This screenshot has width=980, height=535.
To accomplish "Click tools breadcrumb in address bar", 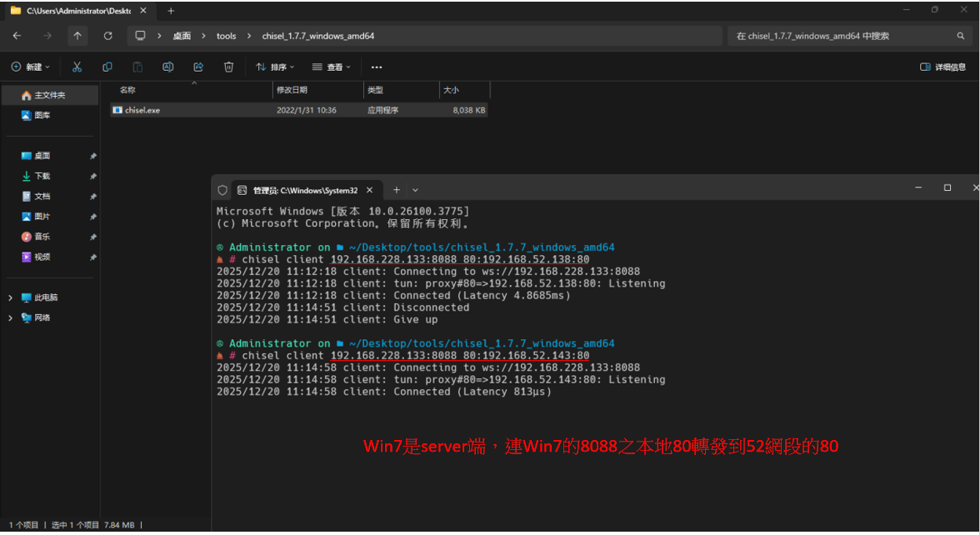I will (x=227, y=36).
